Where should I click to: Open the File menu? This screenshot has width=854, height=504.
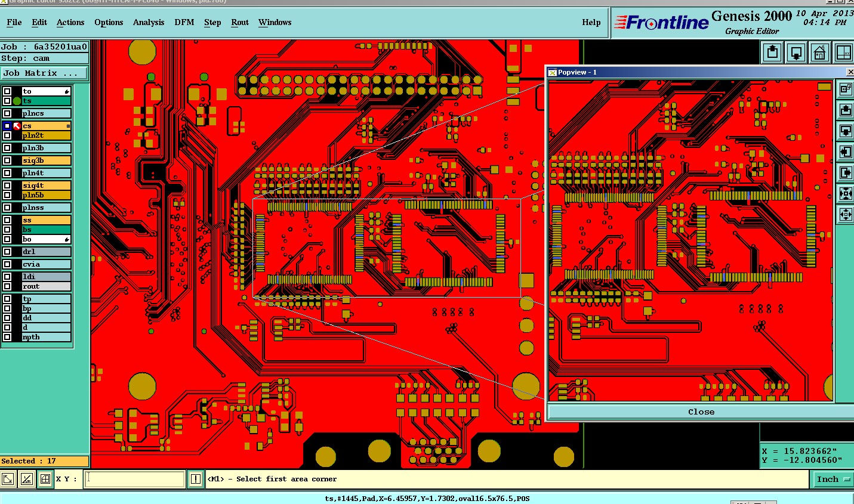coord(14,23)
